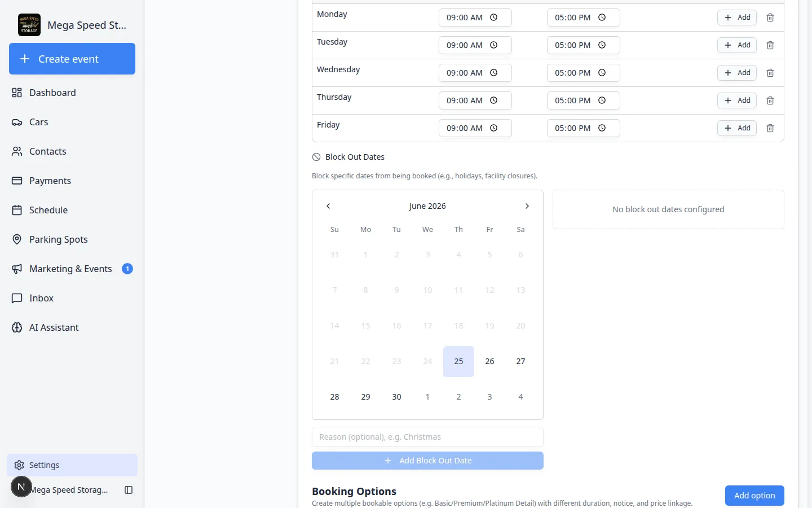Open clock picker for Monday end time
Screen dimensions: 812x508
point(602,17)
